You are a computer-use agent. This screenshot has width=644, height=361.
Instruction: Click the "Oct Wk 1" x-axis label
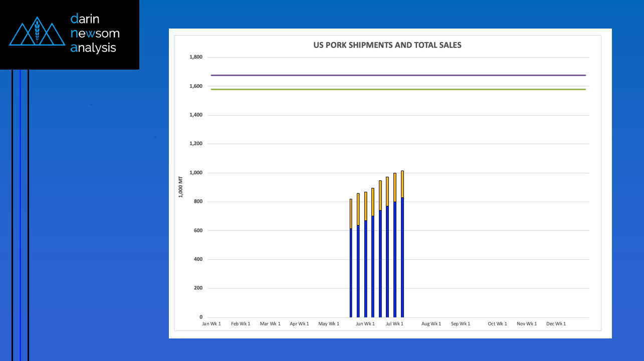coord(498,324)
